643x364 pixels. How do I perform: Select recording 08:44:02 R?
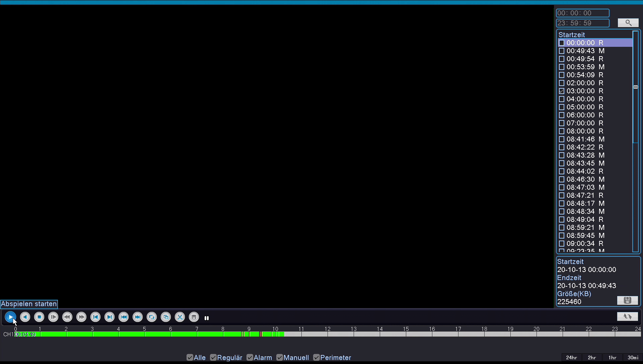[x=595, y=171]
